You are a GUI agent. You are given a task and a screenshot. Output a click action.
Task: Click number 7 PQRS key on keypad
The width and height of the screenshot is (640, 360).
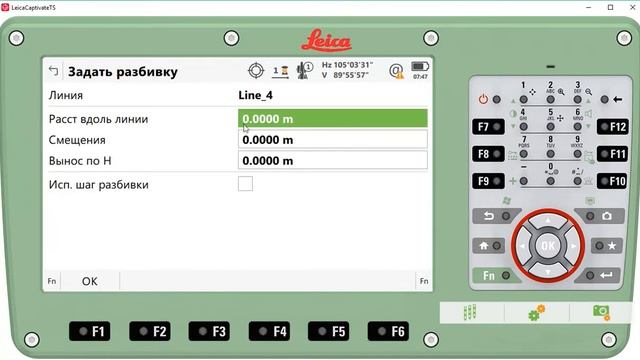coord(524,154)
